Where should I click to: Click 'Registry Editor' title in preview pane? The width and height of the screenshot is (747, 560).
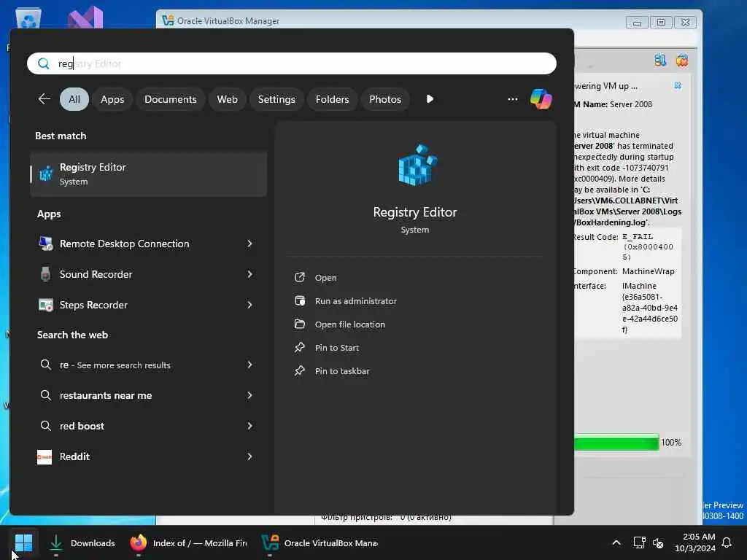coord(415,212)
